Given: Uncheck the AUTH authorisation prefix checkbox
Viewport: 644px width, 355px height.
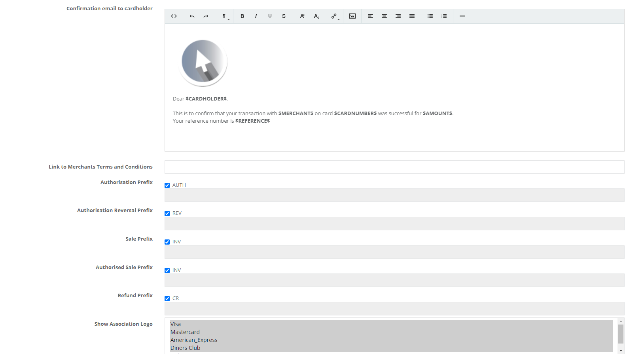Looking at the screenshot, I should 167,185.
